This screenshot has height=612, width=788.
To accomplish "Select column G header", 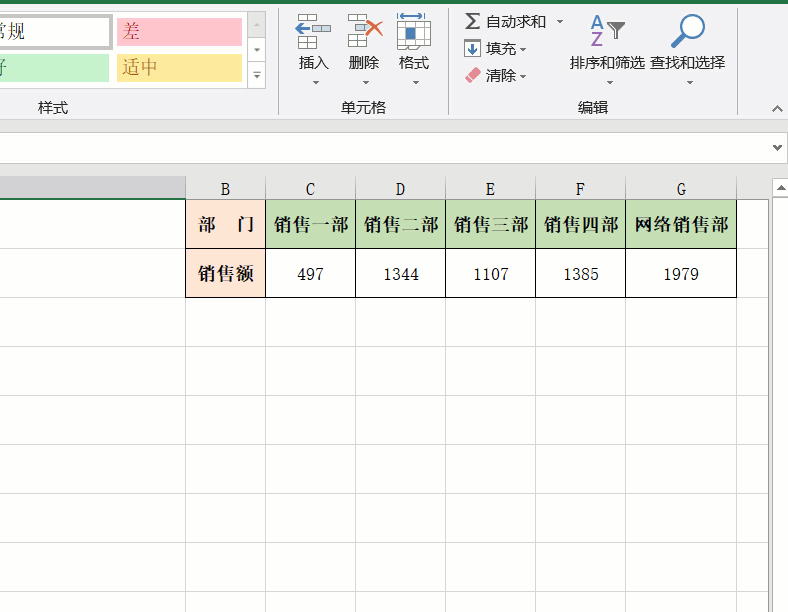I will point(681,189).
